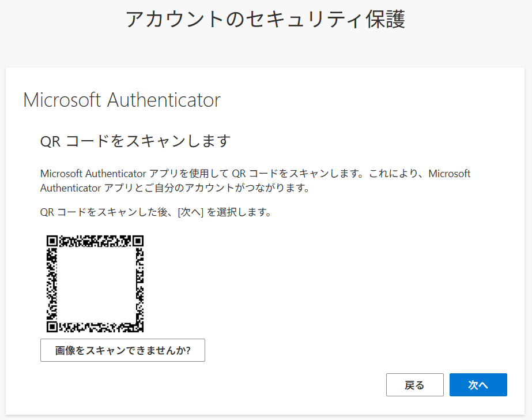Viewport: 532px width, 420px height.
Task: Click the instruction text mentioning [次へ] を選択します
Action: 156,212
